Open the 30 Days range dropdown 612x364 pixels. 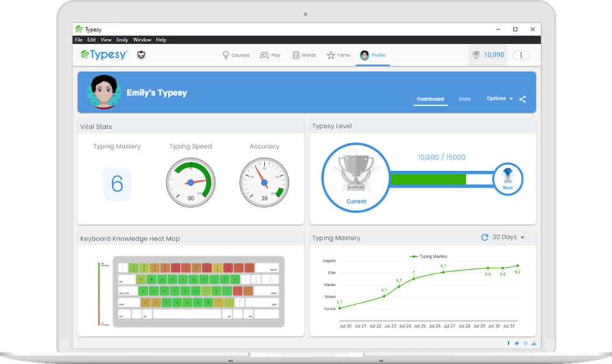508,237
